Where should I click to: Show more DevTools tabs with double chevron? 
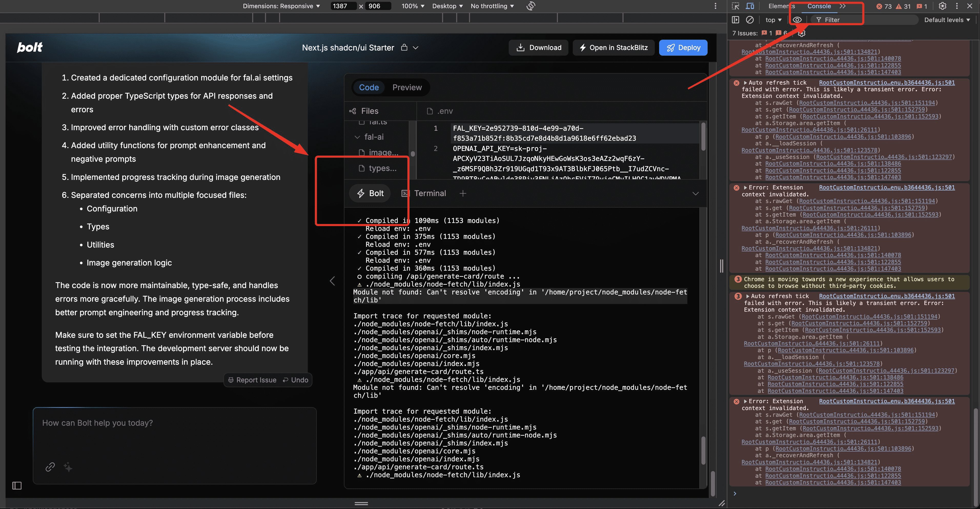pos(843,6)
